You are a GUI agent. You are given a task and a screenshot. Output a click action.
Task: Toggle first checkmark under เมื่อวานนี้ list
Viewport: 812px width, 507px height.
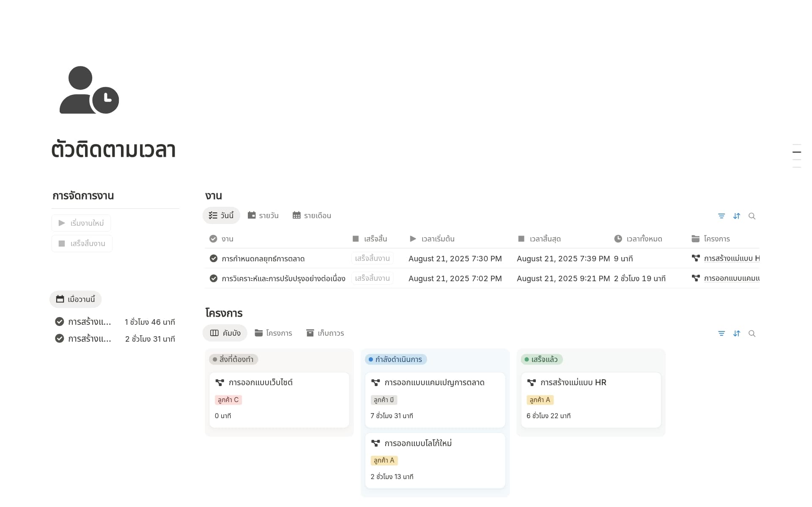coord(60,322)
